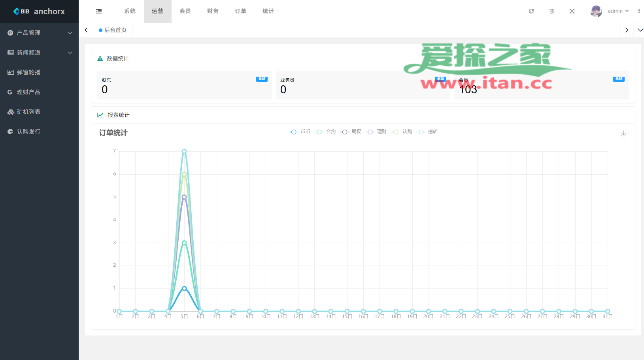Go to 矿机列表 in the sidebar
This screenshot has height=360, width=644.
point(28,112)
